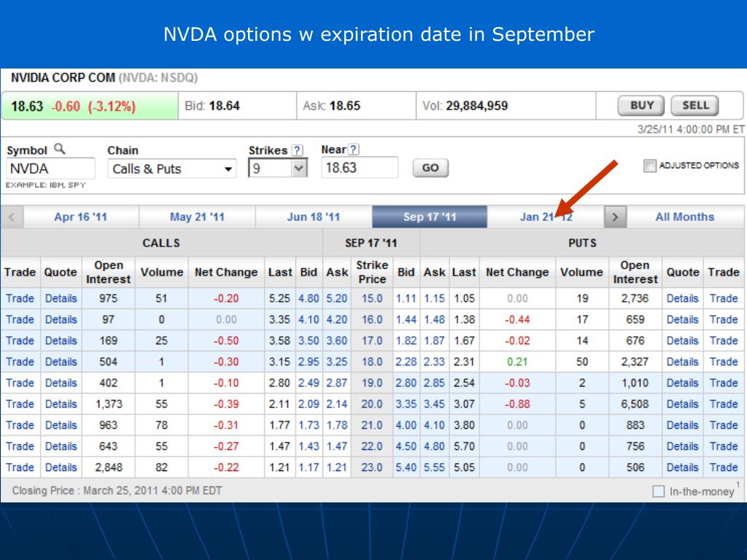
Task: Open the Near help question mark
Action: 354,149
